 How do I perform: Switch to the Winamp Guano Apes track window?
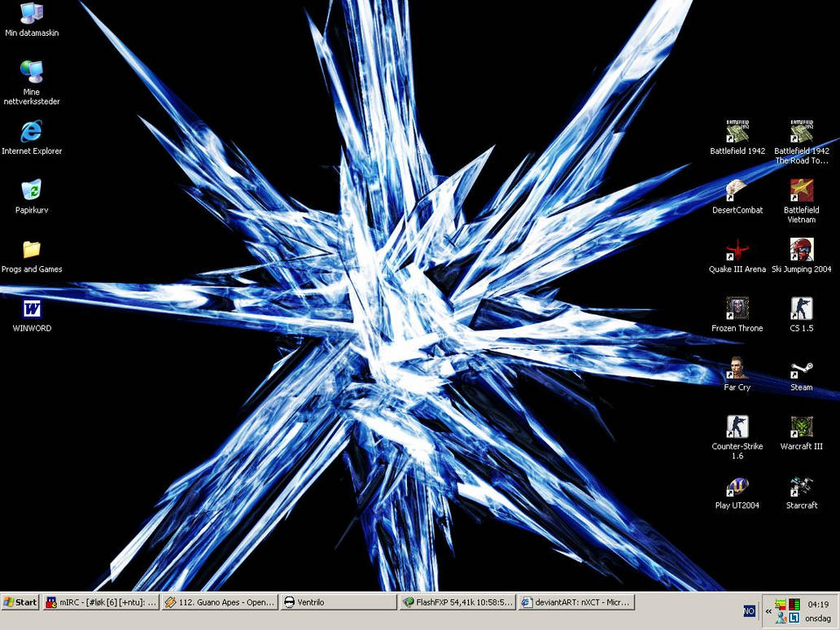(220, 602)
